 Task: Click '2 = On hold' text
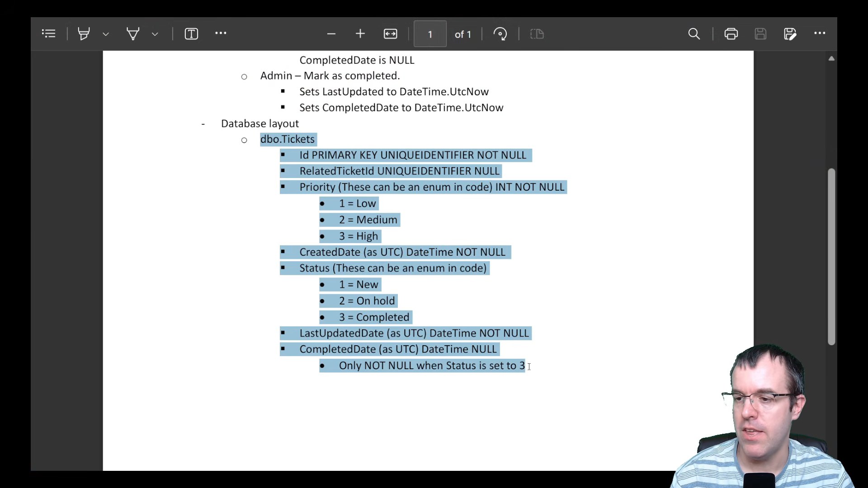367,301
